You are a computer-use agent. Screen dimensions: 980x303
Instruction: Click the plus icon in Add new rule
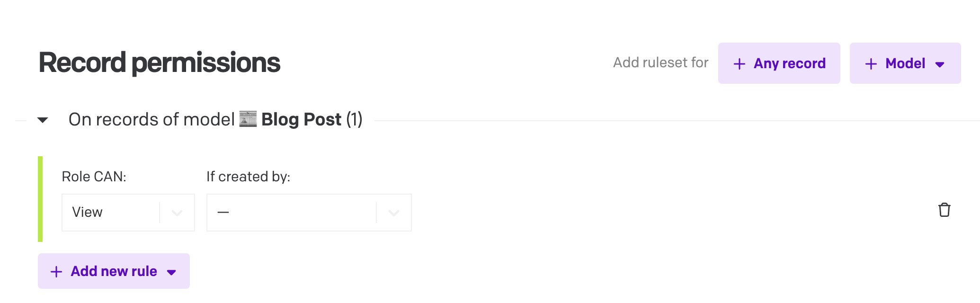coord(57,271)
